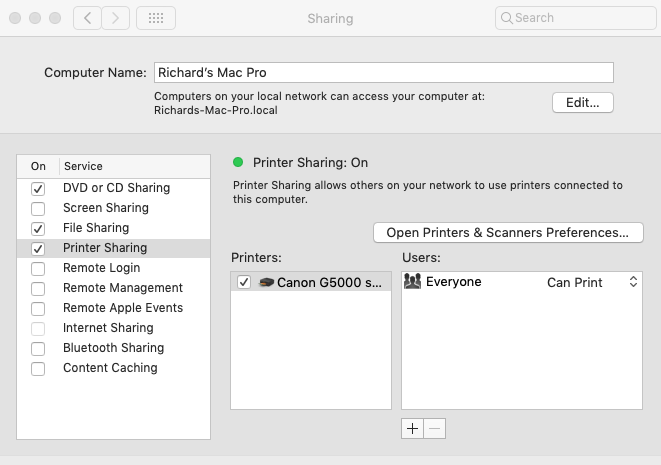Viewport: 661px width, 465px height.
Task: Select Remote Login service label
Action: [x=102, y=268]
